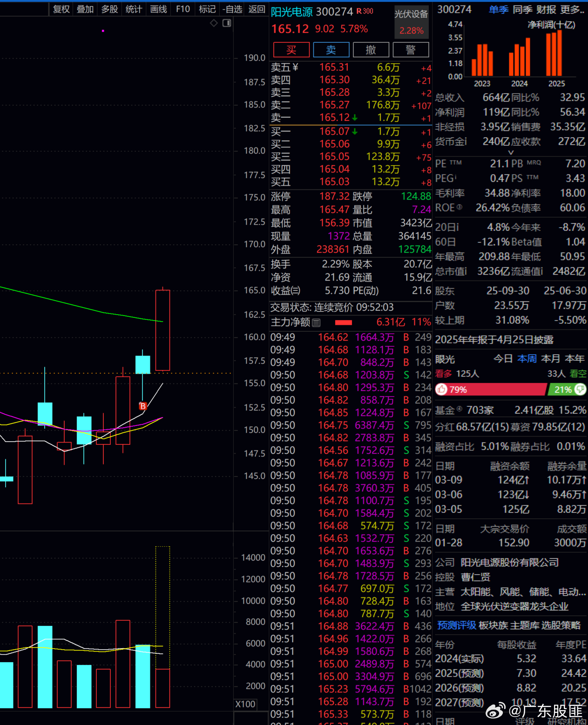This screenshot has width=588, height=725.
Task: Click the 卖二 price 165.27
Action: tap(334, 105)
